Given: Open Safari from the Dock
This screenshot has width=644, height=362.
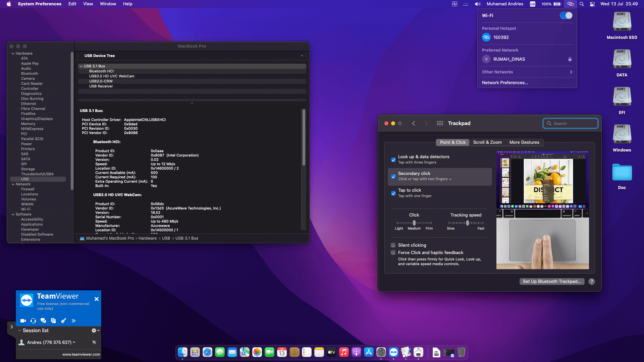Looking at the screenshot, I should [x=207, y=352].
